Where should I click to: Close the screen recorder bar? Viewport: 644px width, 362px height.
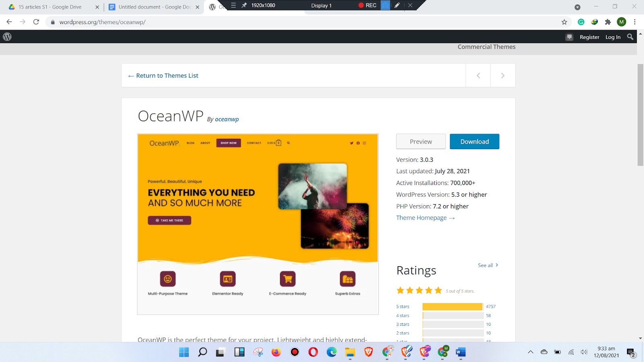[x=410, y=5]
